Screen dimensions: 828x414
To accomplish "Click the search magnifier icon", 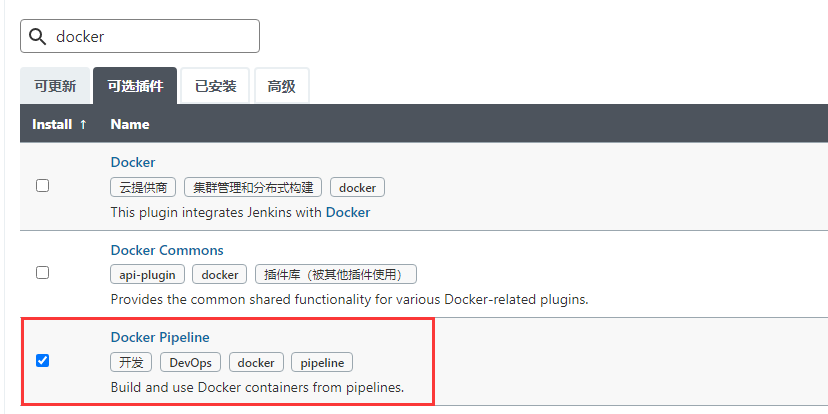I will (x=37, y=36).
